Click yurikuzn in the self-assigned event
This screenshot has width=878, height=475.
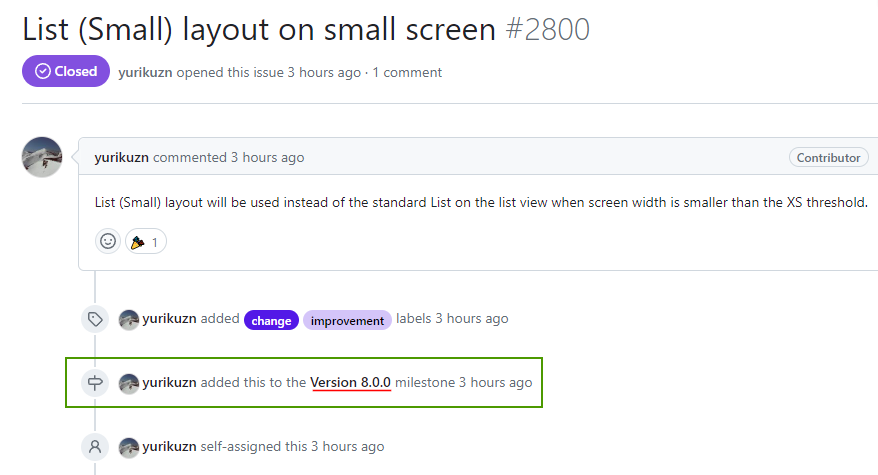pyautogui.click(x=169, y=446)
